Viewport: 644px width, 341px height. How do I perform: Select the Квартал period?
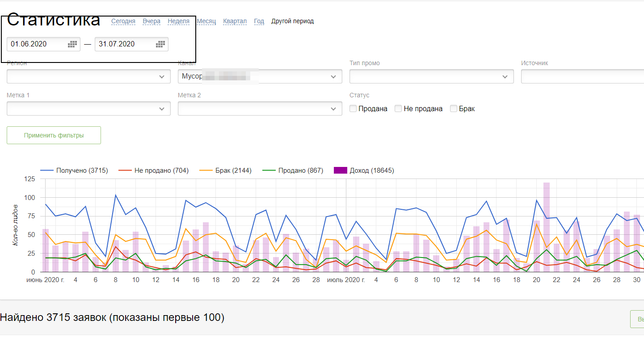(235, 21)
